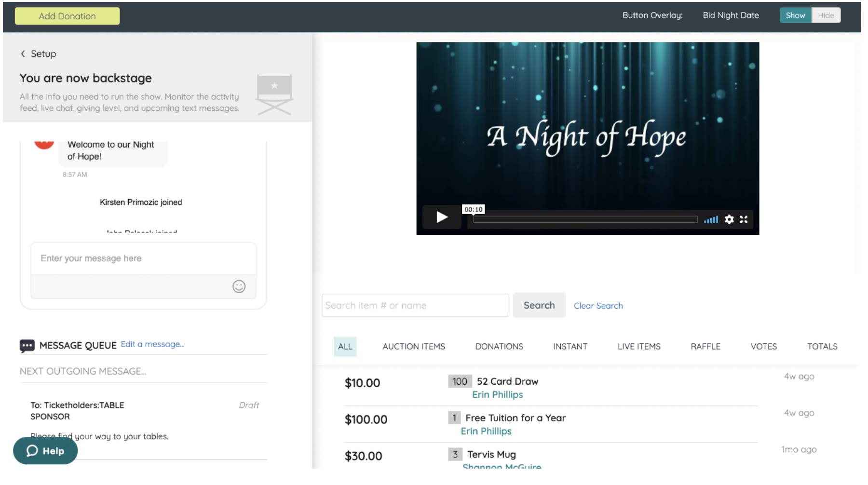Click the Kirsten Primozic joined notice
Viewport: 868px width, 485px height.
141,202
